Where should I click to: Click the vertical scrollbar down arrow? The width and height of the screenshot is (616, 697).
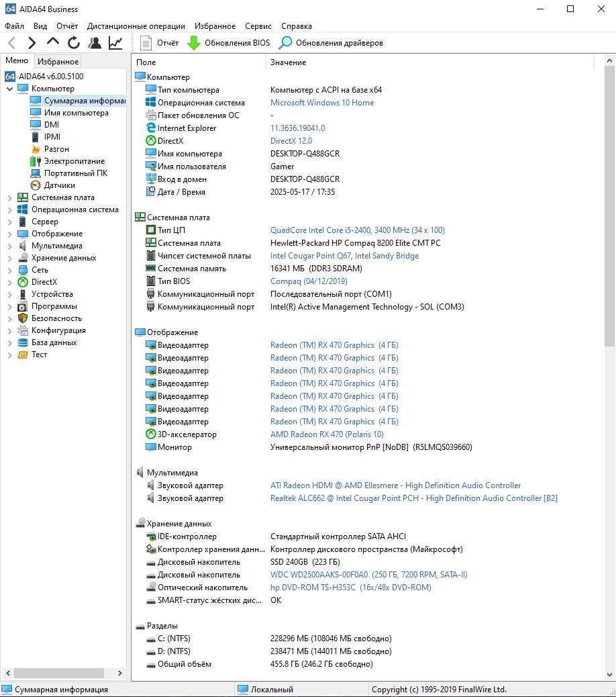[x=609, y=674]
